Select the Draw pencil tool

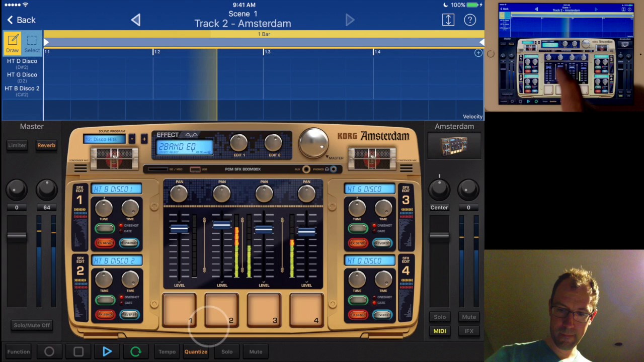[x=13, y=43]
